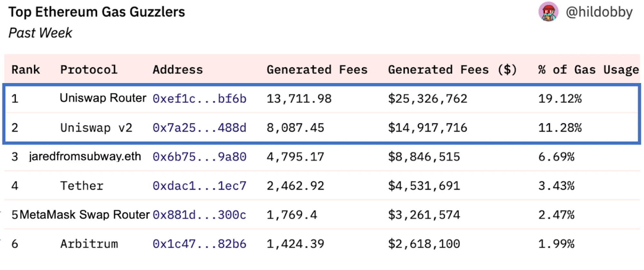Click the Address column header
The image size is (644, 270).
(178, 70)
